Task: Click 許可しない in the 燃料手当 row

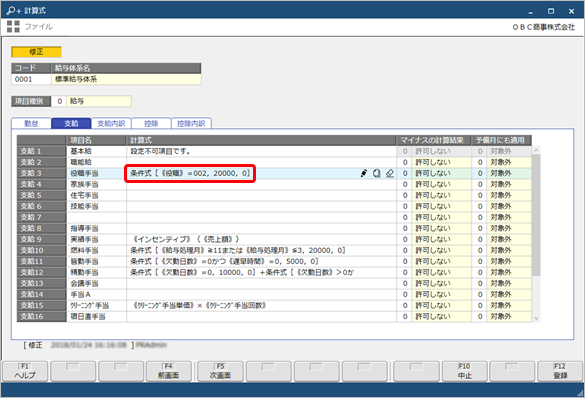Action: (441, 250)
